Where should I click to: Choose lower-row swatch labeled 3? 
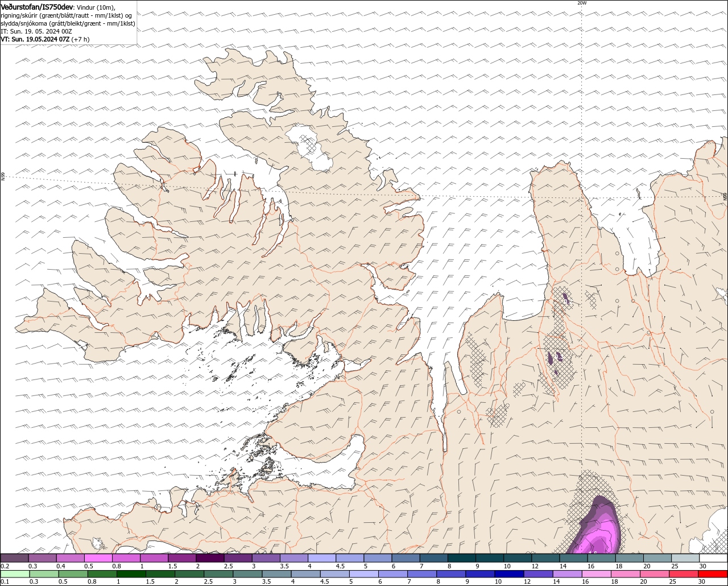[247, 574]
